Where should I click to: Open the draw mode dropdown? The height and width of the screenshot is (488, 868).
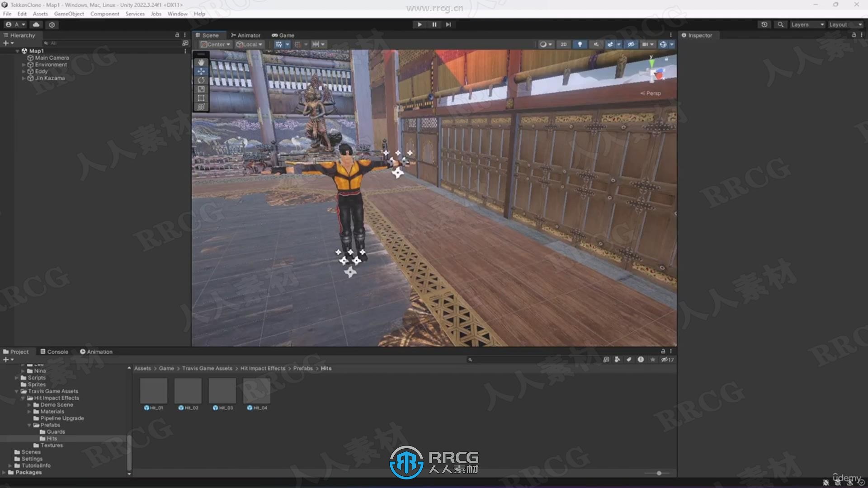tap(546, 44)
